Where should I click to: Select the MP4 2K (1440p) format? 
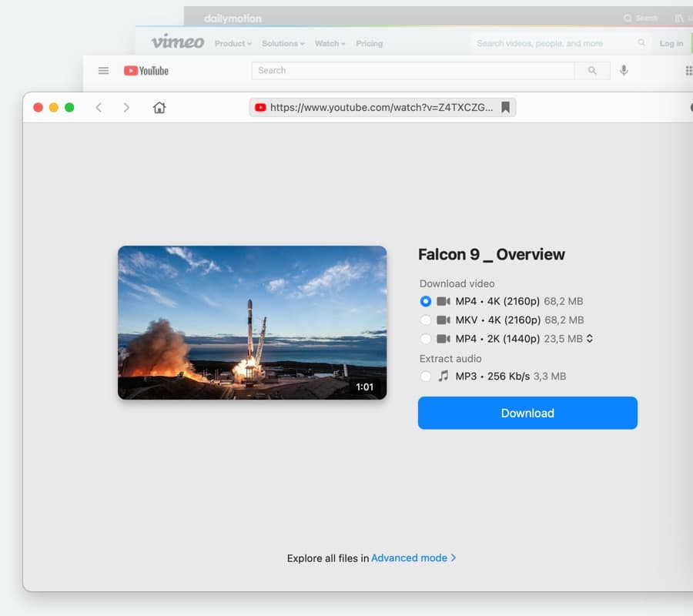pyautogui.click(x=426, y=339)
